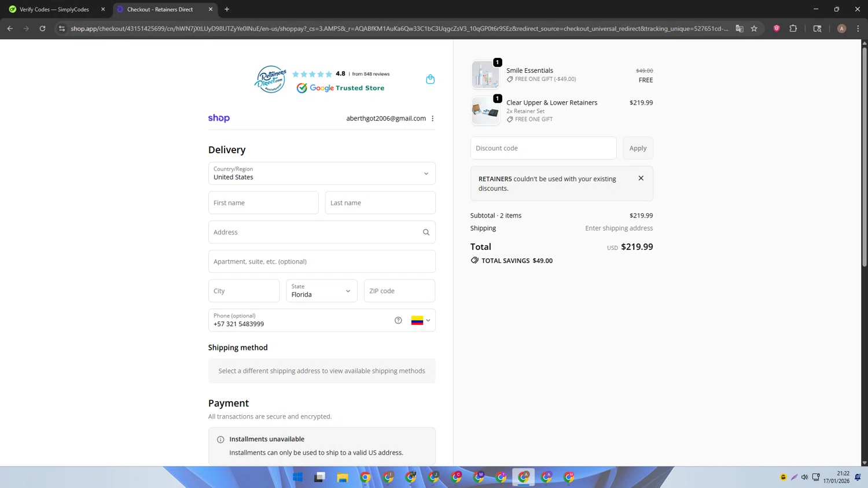Open a new browser tab
This screenshot has height=488, width=868.
[x=227, y=9]
